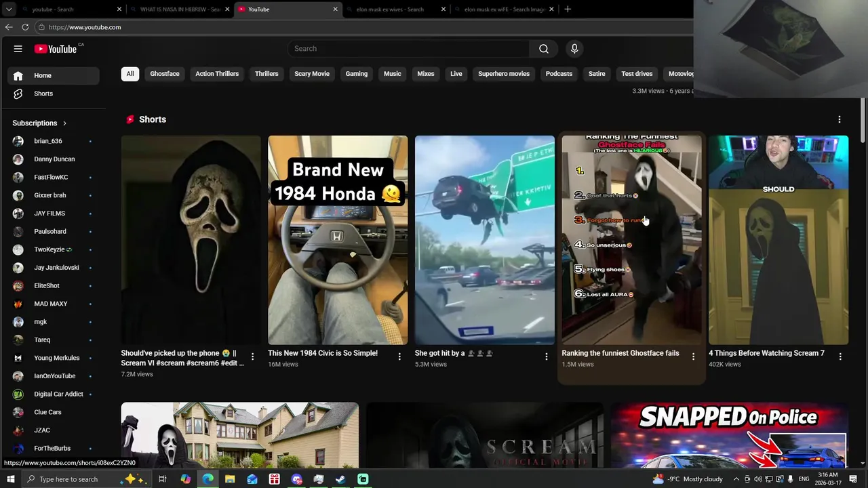The image size is (868, 488).
Task: Open options for 'This New 1984 Civic' short
Action: pyautogui.click(x=399, y=357)
